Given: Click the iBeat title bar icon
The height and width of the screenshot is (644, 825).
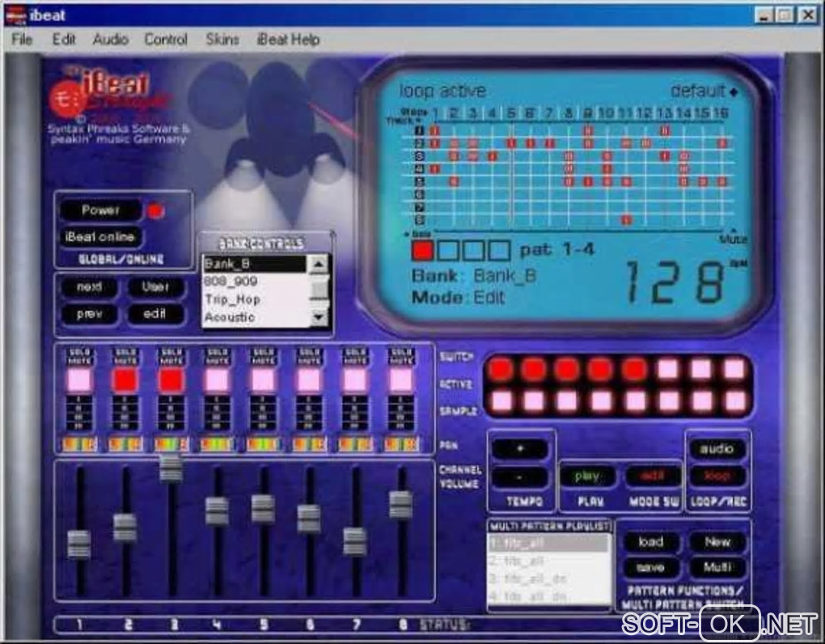Looking at the screenshot, I should 15,15.
